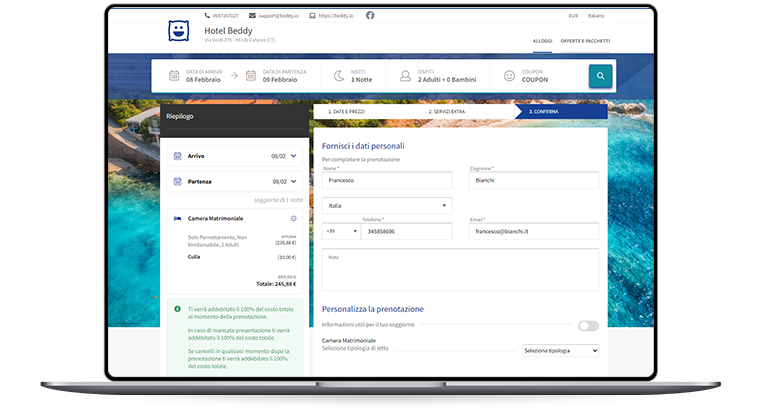Click the support@beddy.io email link
Viewport: 760px width, 410px height.
(x=278, y=16)
